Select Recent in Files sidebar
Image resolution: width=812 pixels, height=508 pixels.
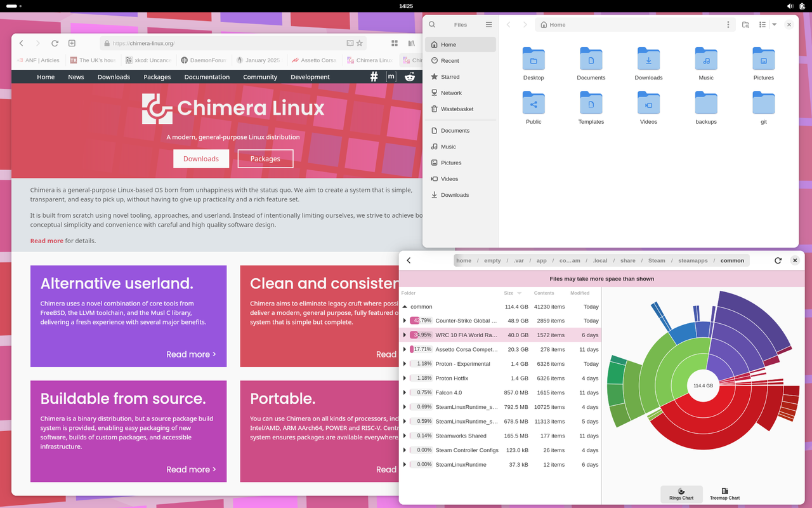[461, 60]
